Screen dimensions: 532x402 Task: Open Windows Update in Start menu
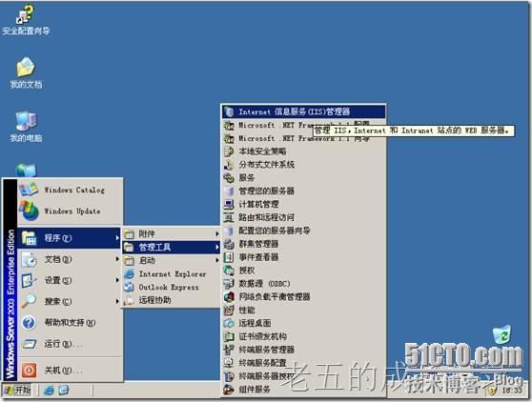pos(70,211)
